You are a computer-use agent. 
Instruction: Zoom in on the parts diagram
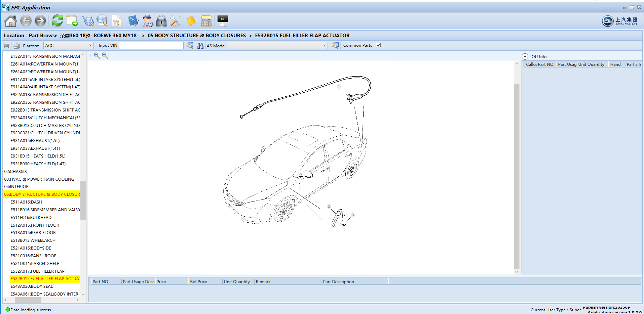coord(97,56)
